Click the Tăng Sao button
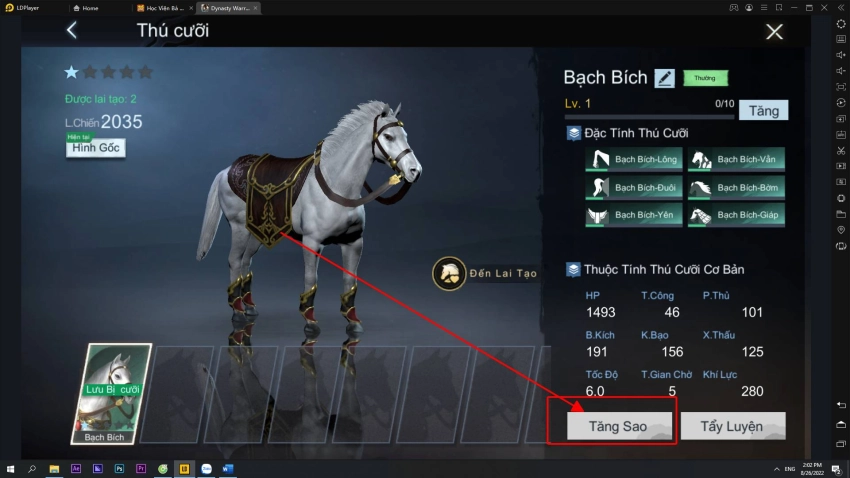Screen dimensions: 850x478 point(619,426)
